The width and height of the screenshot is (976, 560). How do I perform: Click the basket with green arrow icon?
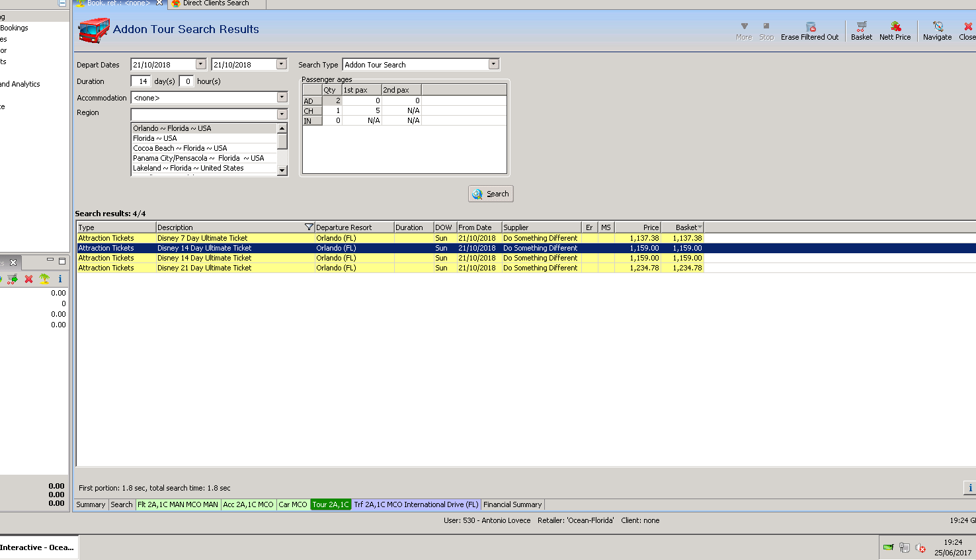tap(13, 279)
